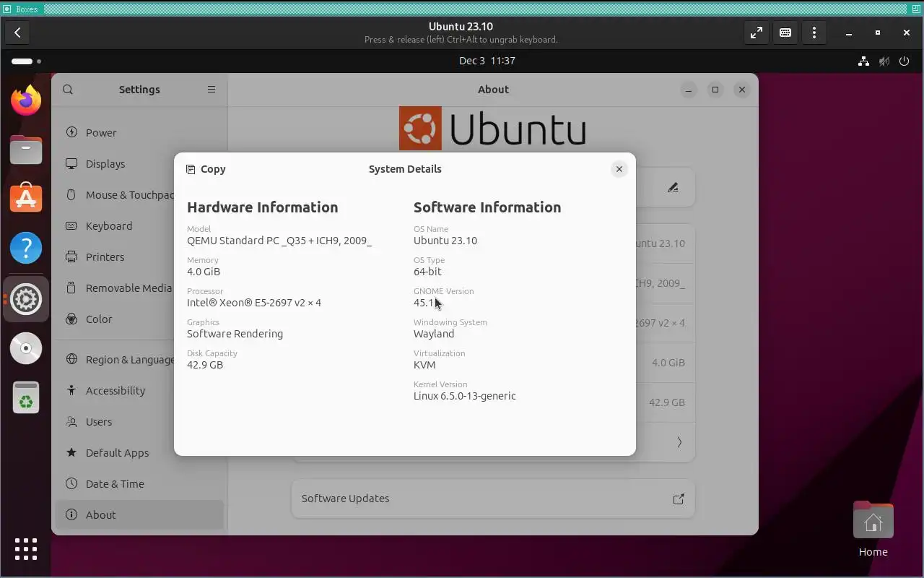Select the QEMU Standard PC model text

pos(279,241)
